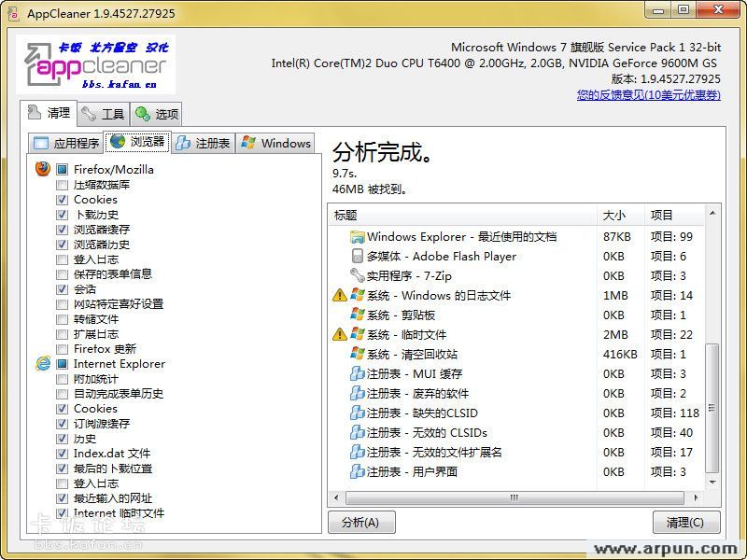Switch to the 应用程序 tab
This screenshot has height=560, width=747.
point(71,143)
